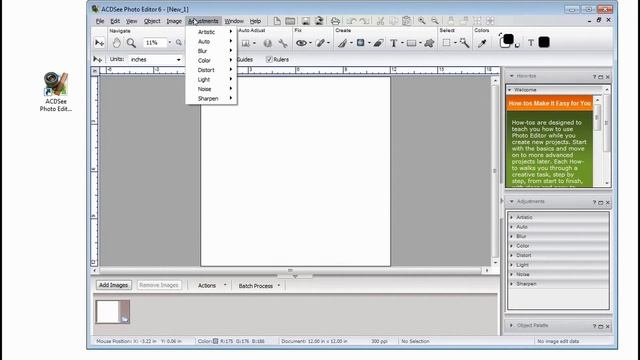This screenshot has width=640, height=360.
Task: Select the Text tool under Create
Action: tap(393, 43)
